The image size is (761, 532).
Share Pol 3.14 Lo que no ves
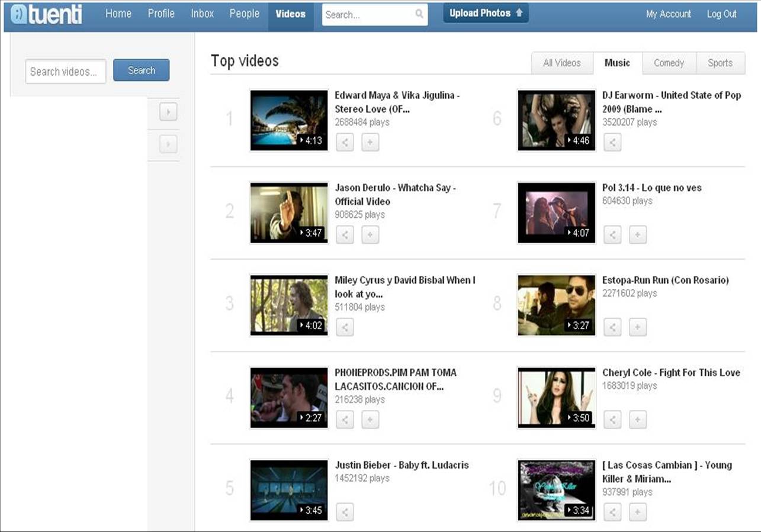click(612, 234)
